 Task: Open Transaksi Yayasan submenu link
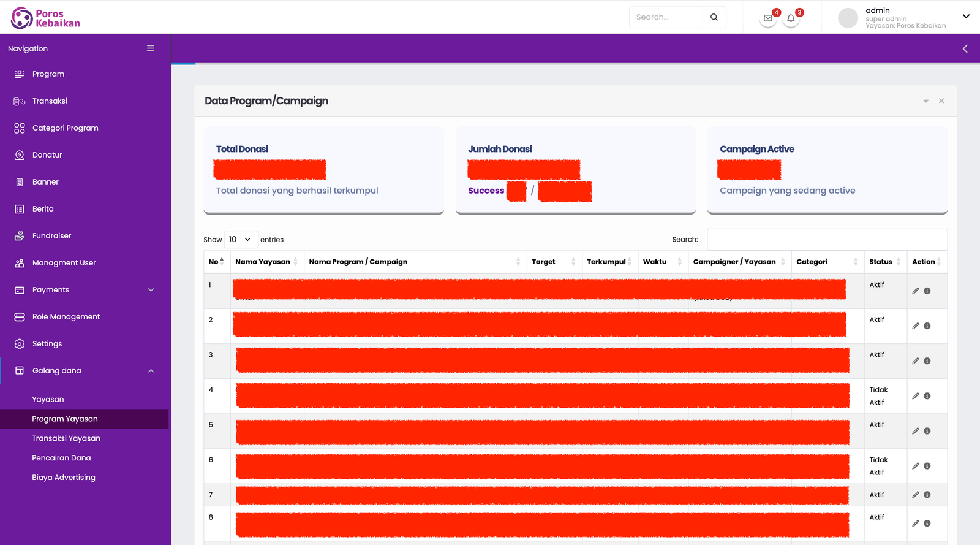[66, 438]
